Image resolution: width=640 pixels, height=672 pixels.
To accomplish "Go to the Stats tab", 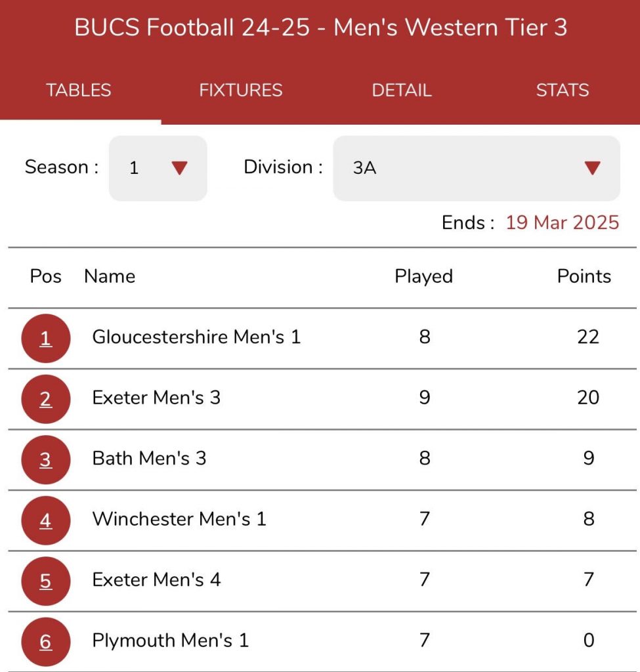I will (x=563, y=91).
